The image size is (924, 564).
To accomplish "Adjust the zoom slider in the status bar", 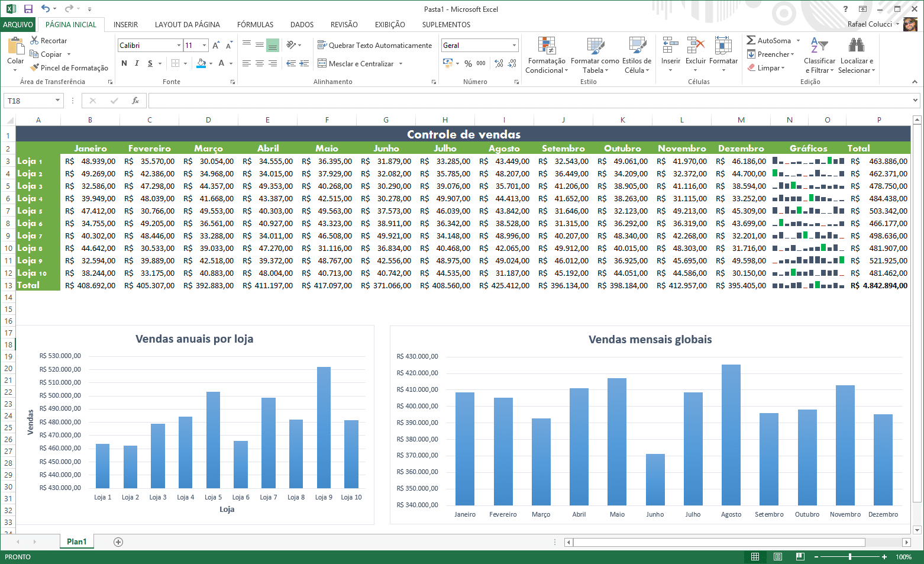I will point(850,557).
